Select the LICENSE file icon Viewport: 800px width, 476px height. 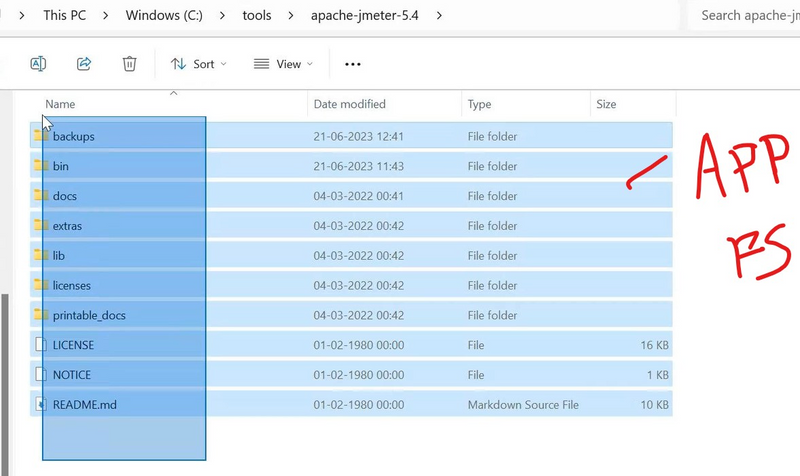point(41,345)
